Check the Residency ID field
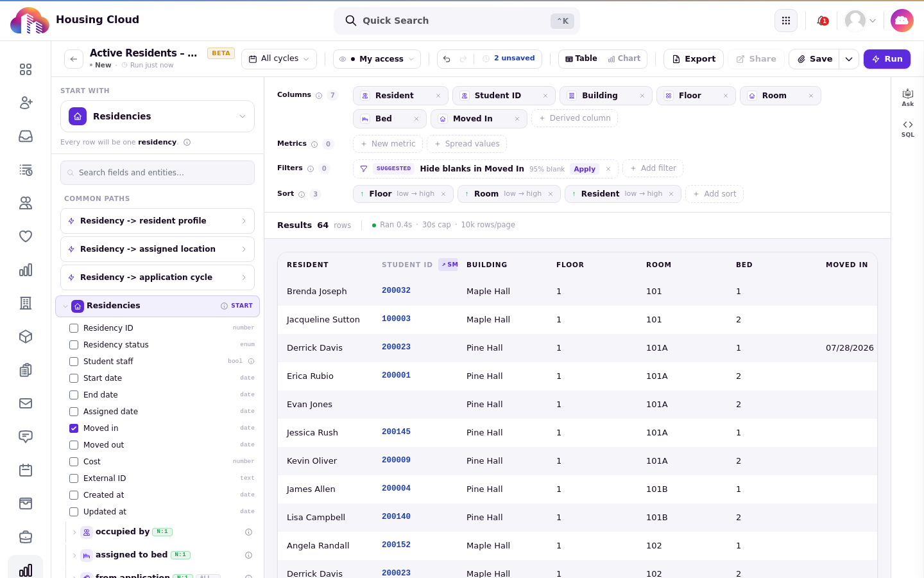This screenshot has height=578, width=924. pos(74,328)
